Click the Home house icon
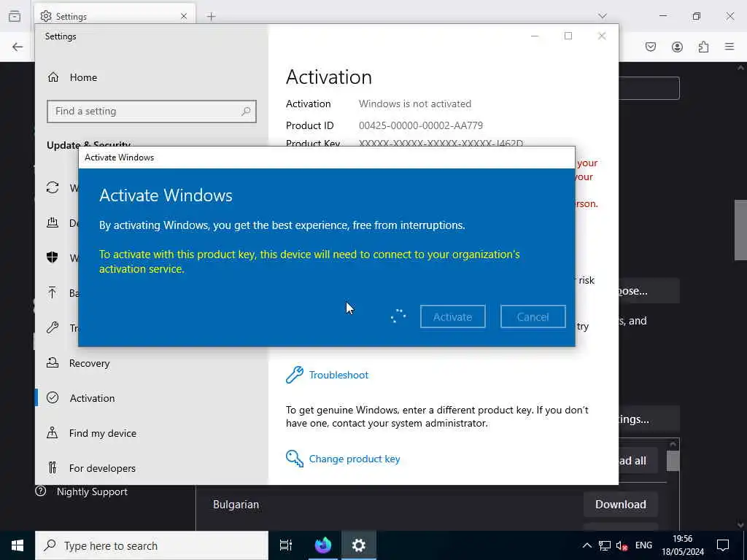This screenshot has width=747, height=560. click(x=53, y=77)
